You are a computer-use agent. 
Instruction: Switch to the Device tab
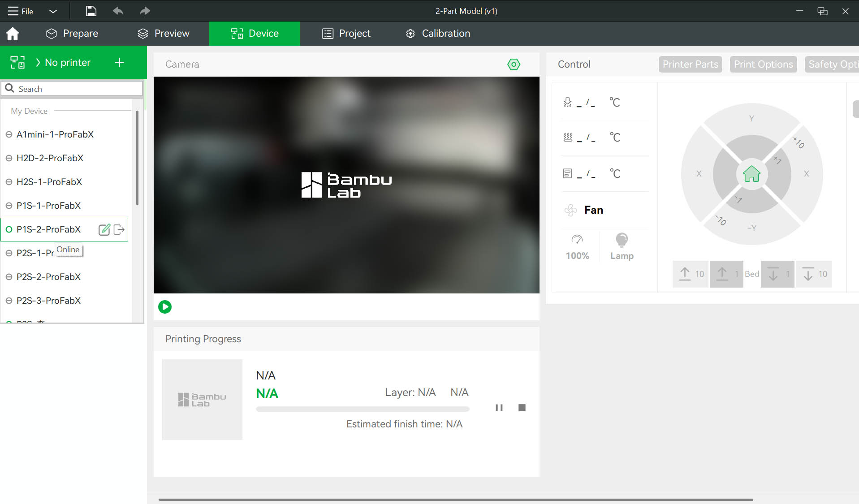point(255,34)
